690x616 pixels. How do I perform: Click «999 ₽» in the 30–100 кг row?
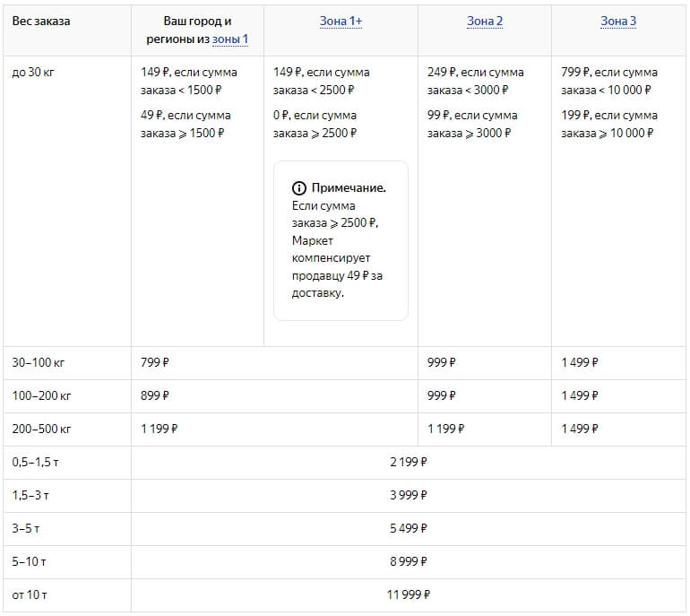click(x=442, y=363)
